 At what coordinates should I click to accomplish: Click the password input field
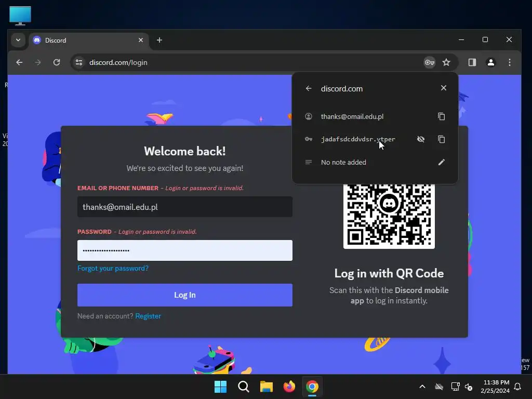click(185, 250)
